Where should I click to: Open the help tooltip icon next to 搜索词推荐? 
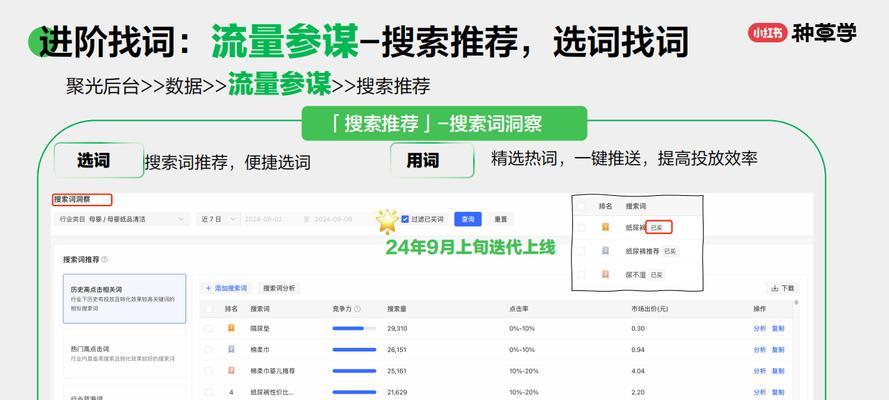[104, 259]
